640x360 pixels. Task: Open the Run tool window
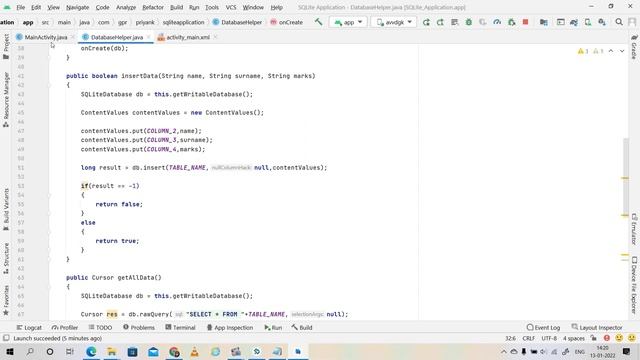pos(273,327)
